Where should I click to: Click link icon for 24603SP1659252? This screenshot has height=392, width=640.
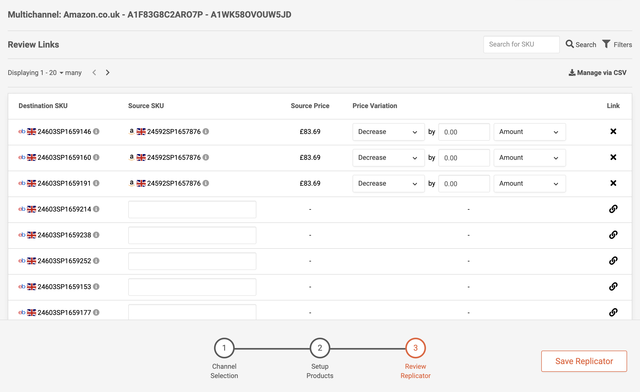pos(613,261)
